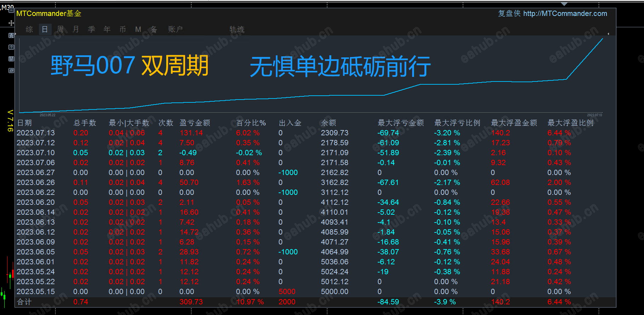Click the 日期 column header

click(x=24, y=123)
